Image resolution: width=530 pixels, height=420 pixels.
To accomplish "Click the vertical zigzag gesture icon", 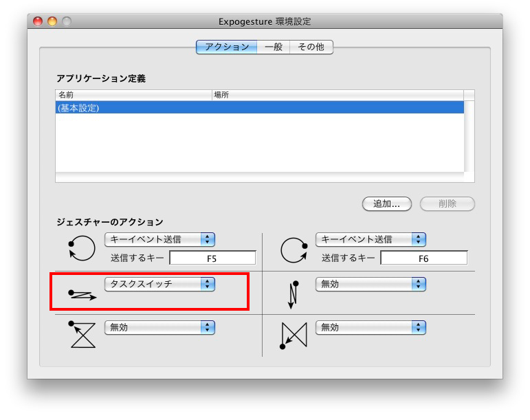I will point(293,295).
